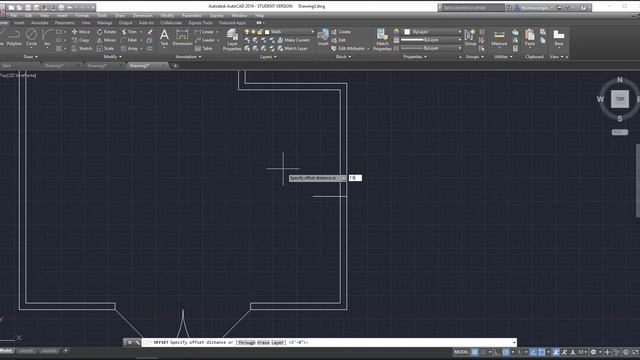Select the Polyline tool
The width and height of the screenshot is (640, 360).
click(14, 38)
